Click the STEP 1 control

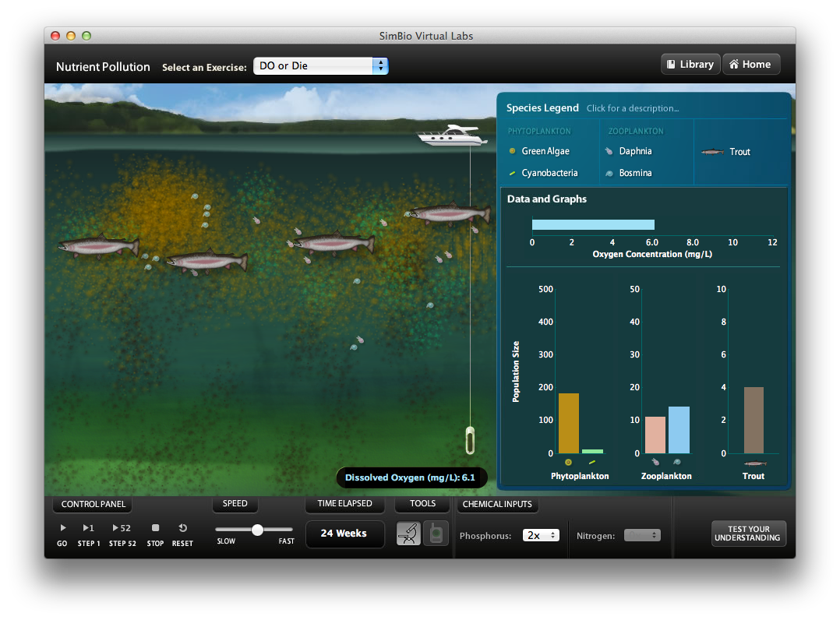[x=88, y=535]
